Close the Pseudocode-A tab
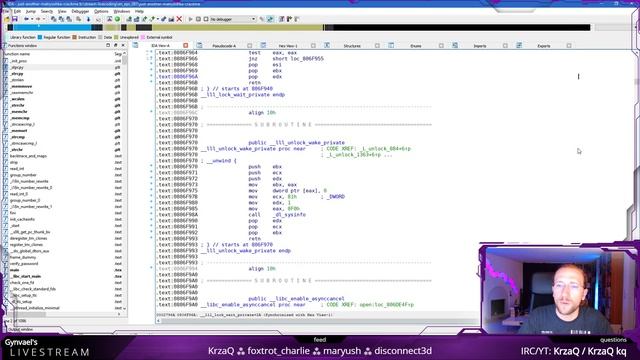This screenshot has width=640, height=360. click(249, 46)
